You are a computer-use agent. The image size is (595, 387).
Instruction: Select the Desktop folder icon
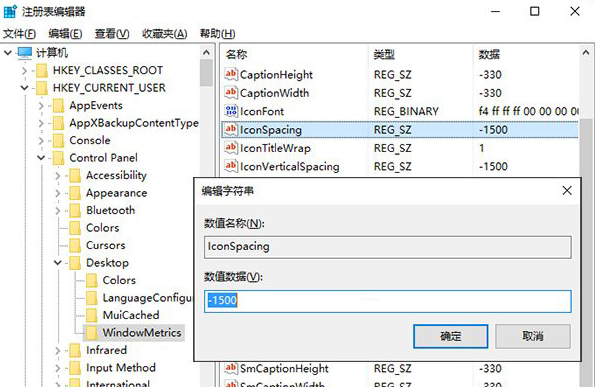[75, 263]
